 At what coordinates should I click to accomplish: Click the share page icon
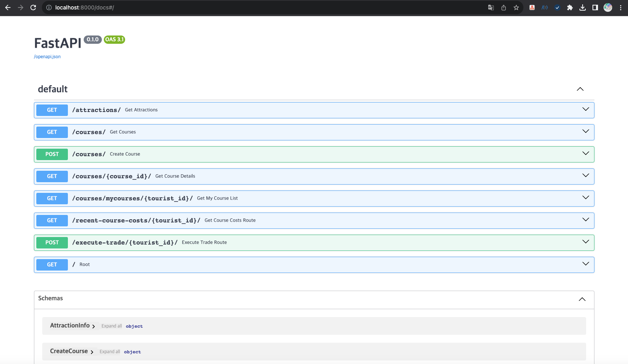(504, 7)
